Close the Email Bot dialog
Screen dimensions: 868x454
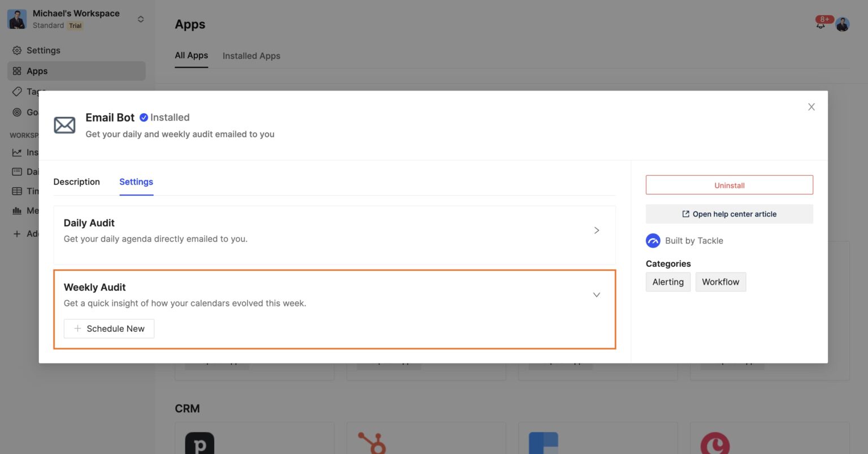coord(811,107)
